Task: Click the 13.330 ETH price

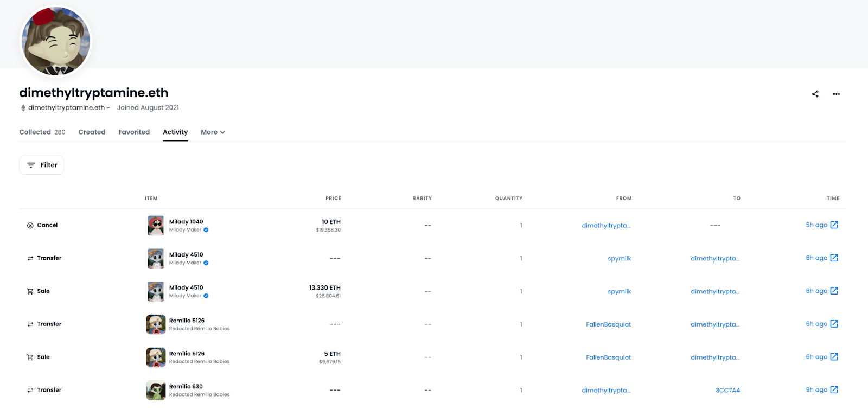Action: 325,288
